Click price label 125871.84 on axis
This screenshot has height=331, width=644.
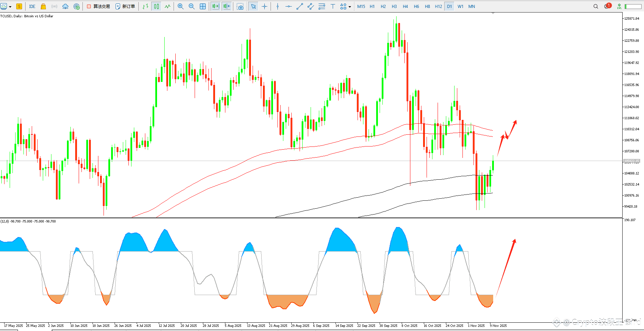click(x=632, y=19)
